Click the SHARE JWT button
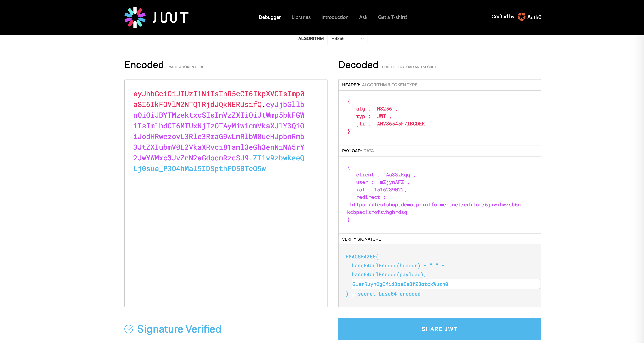 coord(439,329)
